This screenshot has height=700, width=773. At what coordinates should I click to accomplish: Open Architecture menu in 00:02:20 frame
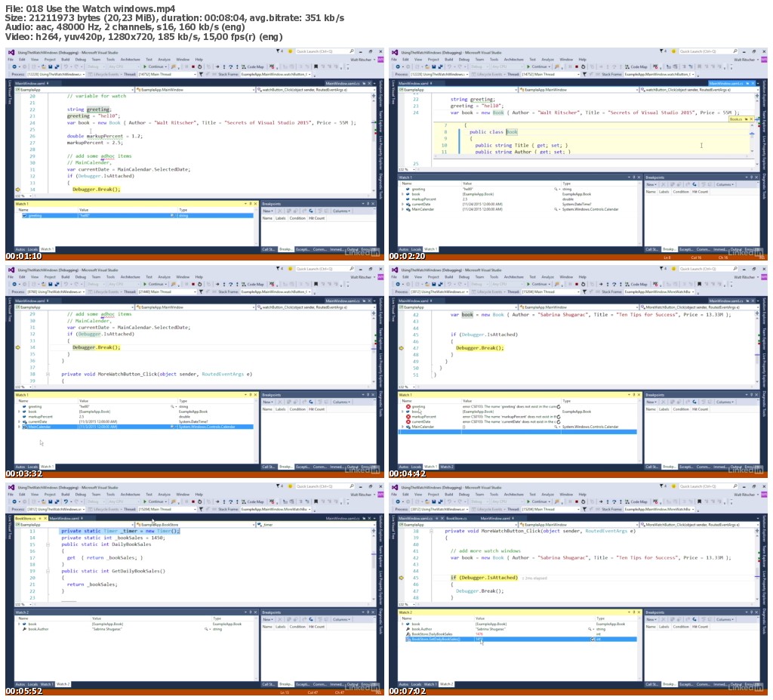pos(513,59)
